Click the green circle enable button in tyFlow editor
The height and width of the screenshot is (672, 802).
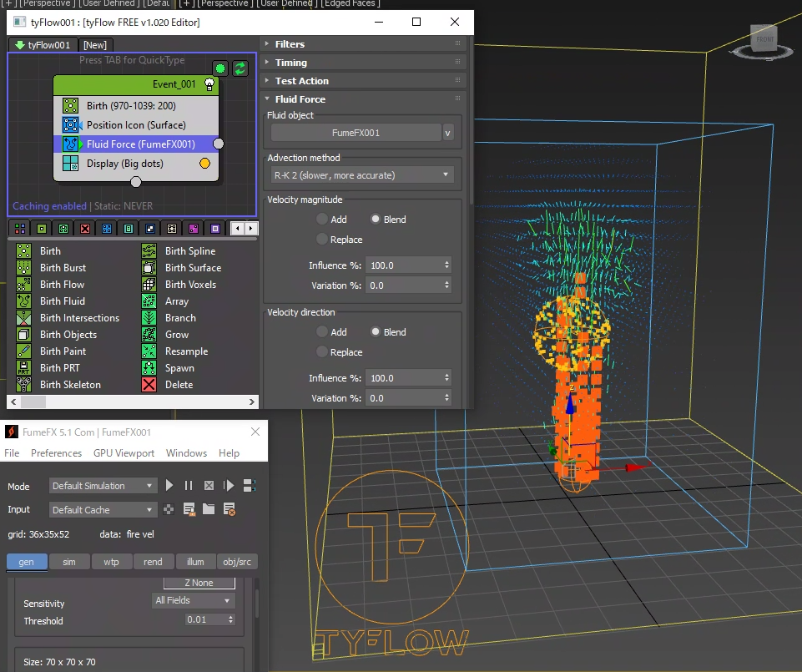click(x=220, y=68)
